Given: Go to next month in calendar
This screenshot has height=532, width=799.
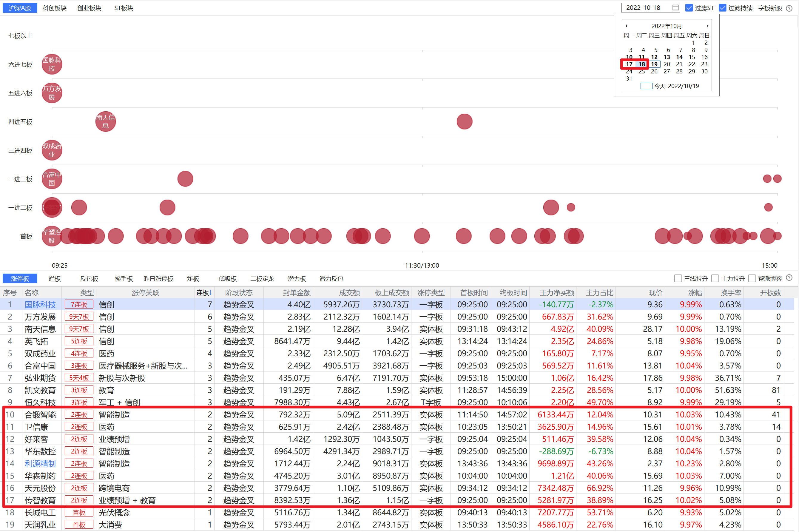Looking at the screenshot, I should 707,26.
